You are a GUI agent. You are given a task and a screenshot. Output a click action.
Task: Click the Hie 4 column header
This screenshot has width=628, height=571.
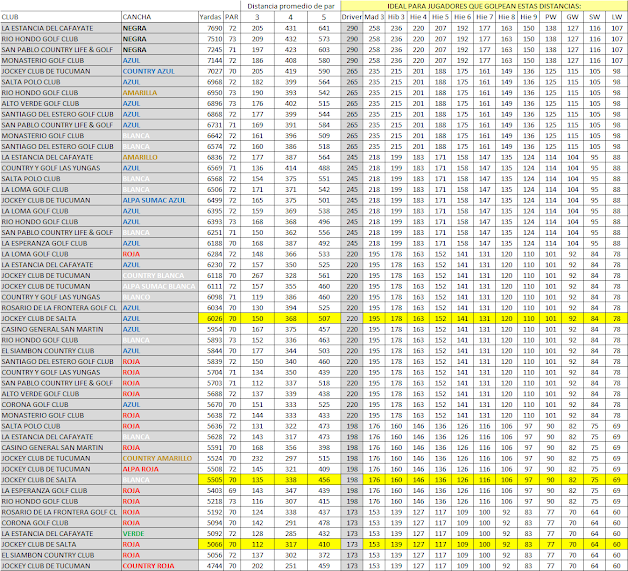coord(419,17)
